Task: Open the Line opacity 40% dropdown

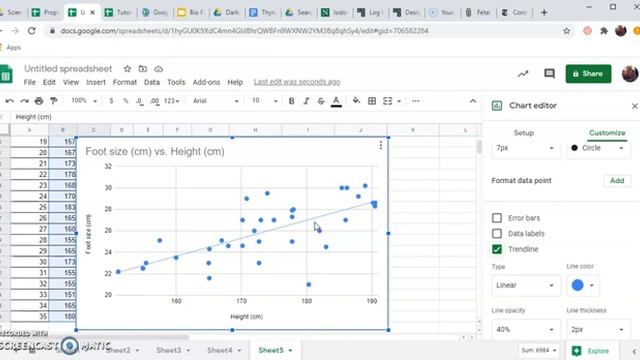Action: (525, 329)
